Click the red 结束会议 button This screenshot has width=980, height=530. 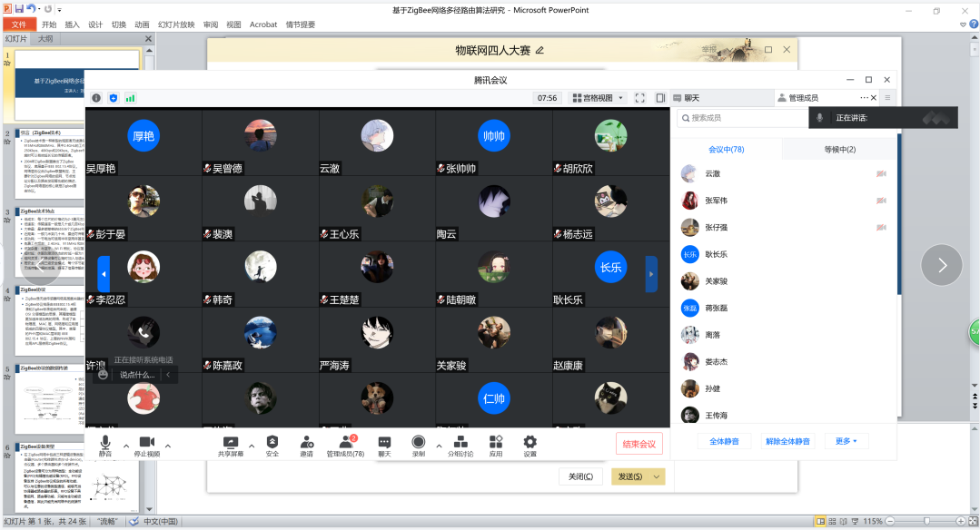(x=639, y=443)
